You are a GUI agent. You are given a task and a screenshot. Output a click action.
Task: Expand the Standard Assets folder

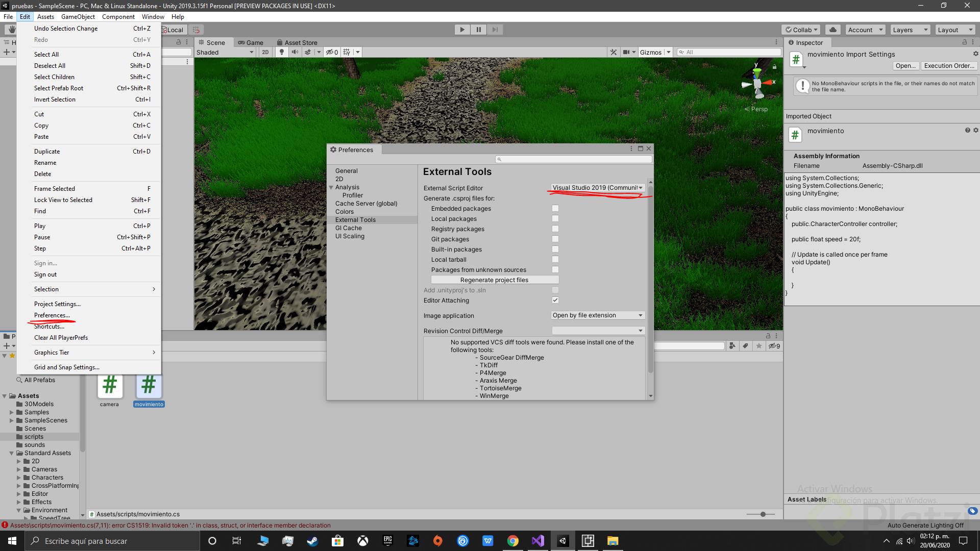[11, 453]
